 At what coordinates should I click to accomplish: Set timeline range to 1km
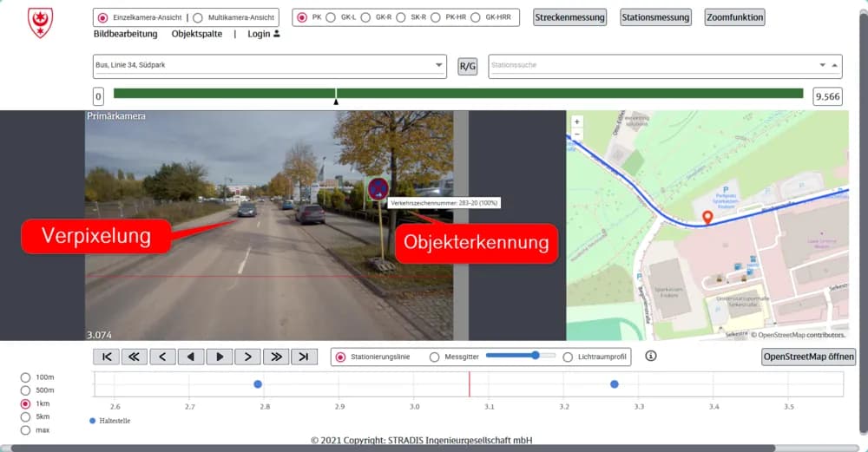(x=25, y=404)
